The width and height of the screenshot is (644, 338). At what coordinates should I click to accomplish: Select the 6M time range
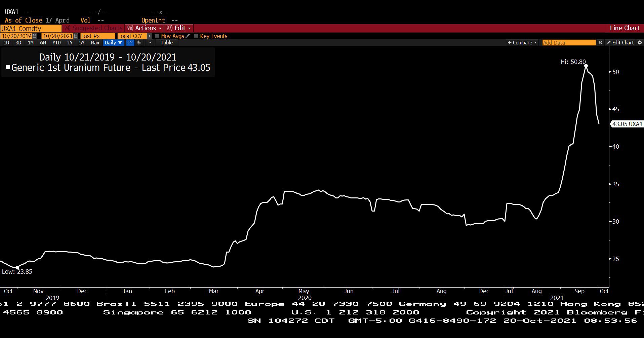[43, 43]
